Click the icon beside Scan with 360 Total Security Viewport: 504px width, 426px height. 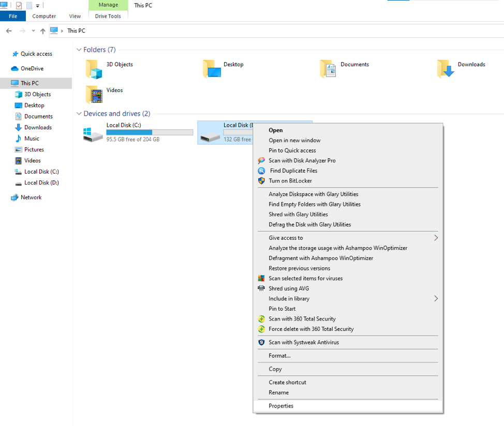261,319
